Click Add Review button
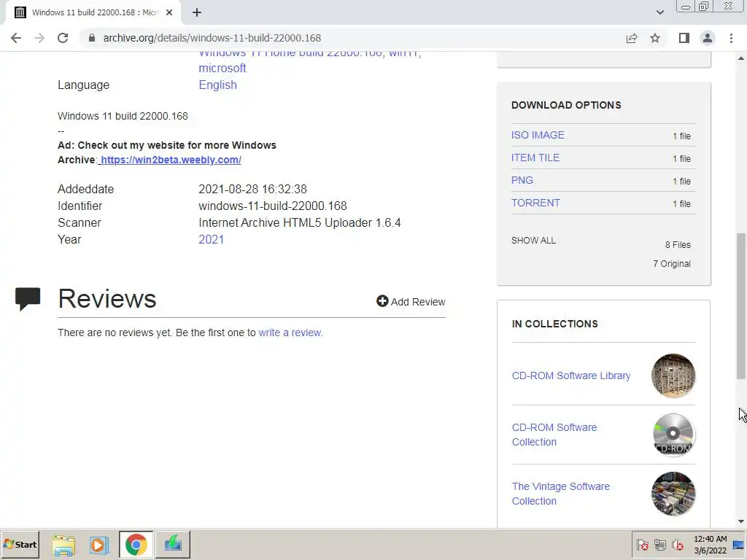Viewport: 747px width, 560px height. point(411,301)
